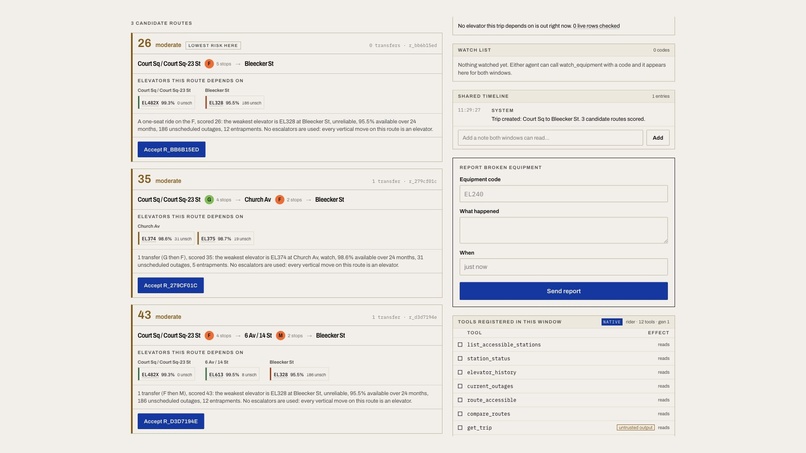Click the EL613 elevator chip at 6 Av / 14 St
This screenshot has width=806, height=453.
pos(232,374)
